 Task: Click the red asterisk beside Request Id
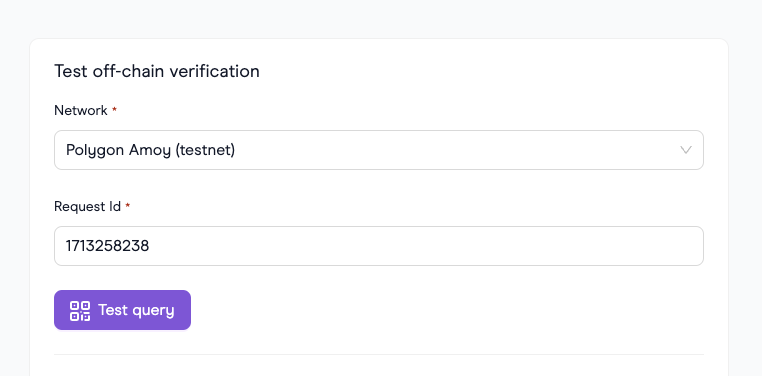click(128, 206)
